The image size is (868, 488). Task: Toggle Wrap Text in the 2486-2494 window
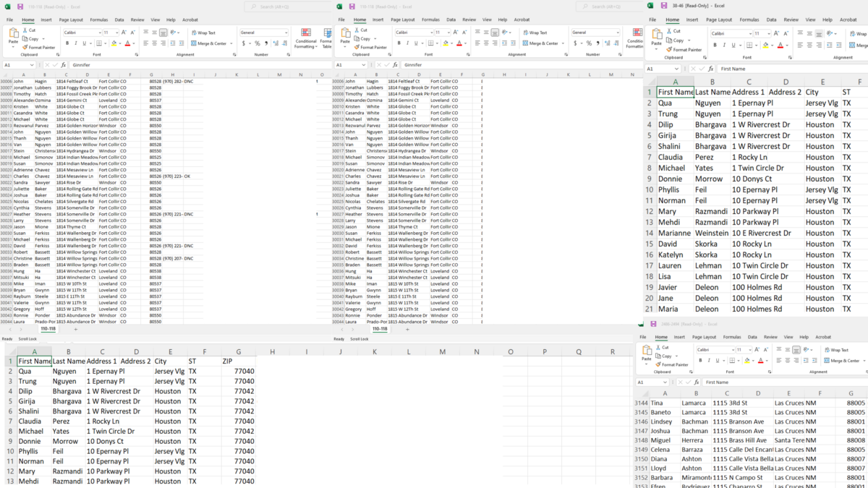(x=838, y=350)
